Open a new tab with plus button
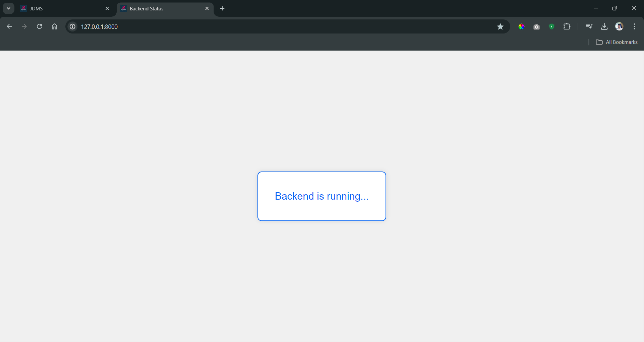 pos(222,9)
